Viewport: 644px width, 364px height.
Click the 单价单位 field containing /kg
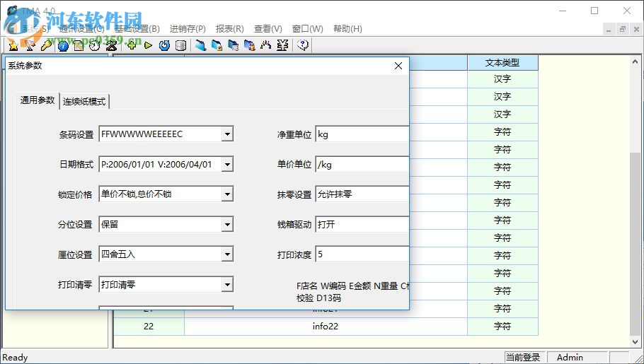(362, 165)
